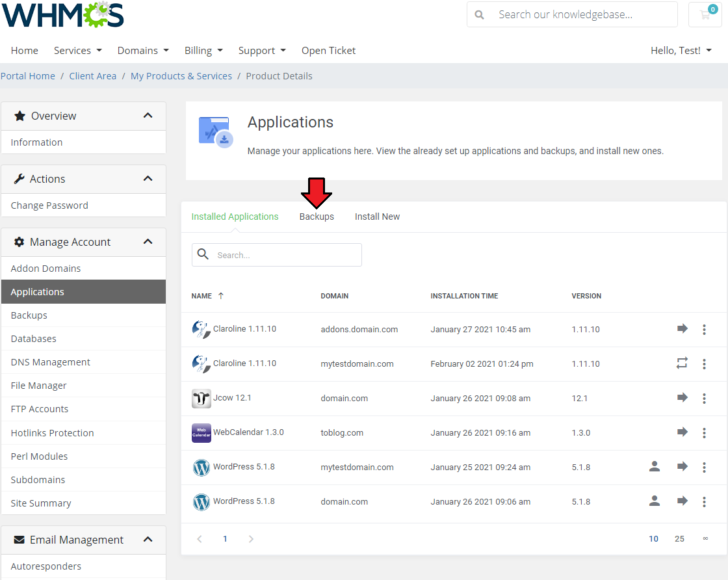The height and width of the screenshot is (580, 728).
Task: Open Backups in Manage Account sidebar
Action: [x=84, y=315]
